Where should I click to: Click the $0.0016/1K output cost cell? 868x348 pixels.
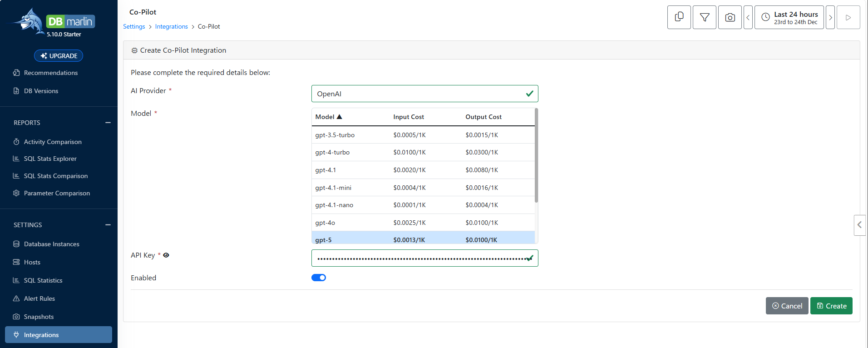point(482,188)
